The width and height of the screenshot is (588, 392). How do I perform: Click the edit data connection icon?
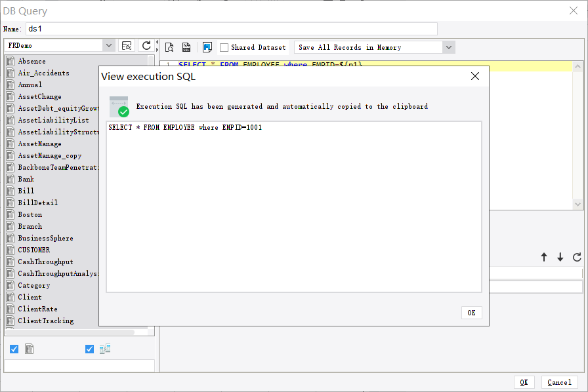[x=126, y=45]
